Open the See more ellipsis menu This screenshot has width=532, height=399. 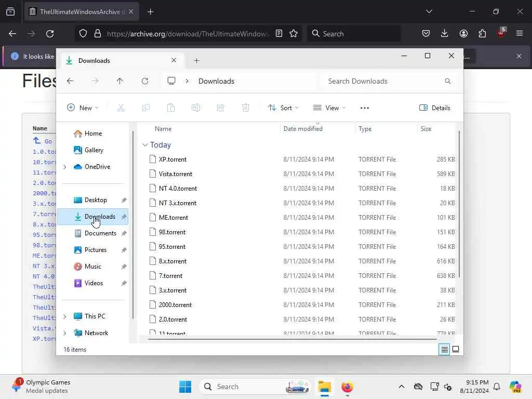pyautogui.click(x=364, y=108)
